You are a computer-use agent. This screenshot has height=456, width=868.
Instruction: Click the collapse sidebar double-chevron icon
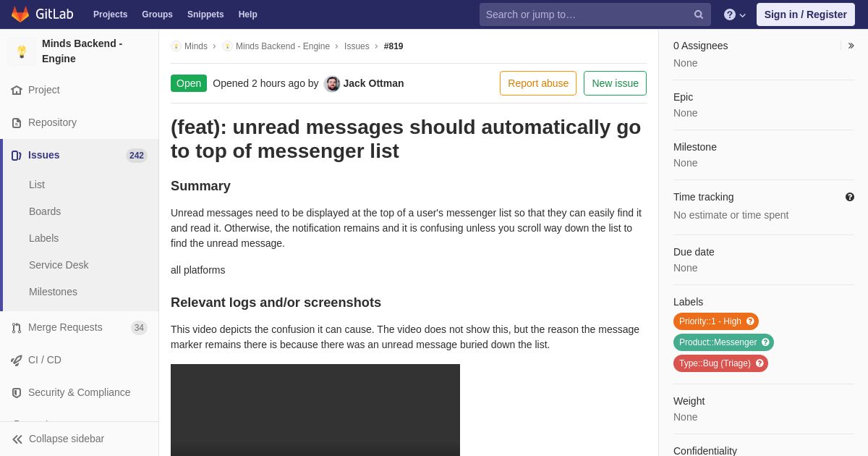(x=17, y=439)
